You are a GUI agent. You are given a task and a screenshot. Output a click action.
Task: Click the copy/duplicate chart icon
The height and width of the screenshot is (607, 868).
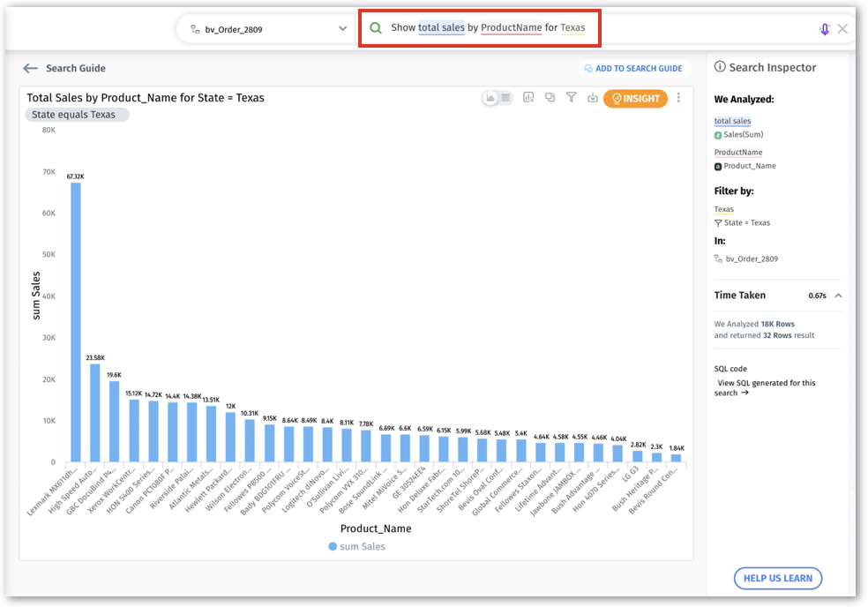click(550, 98)
